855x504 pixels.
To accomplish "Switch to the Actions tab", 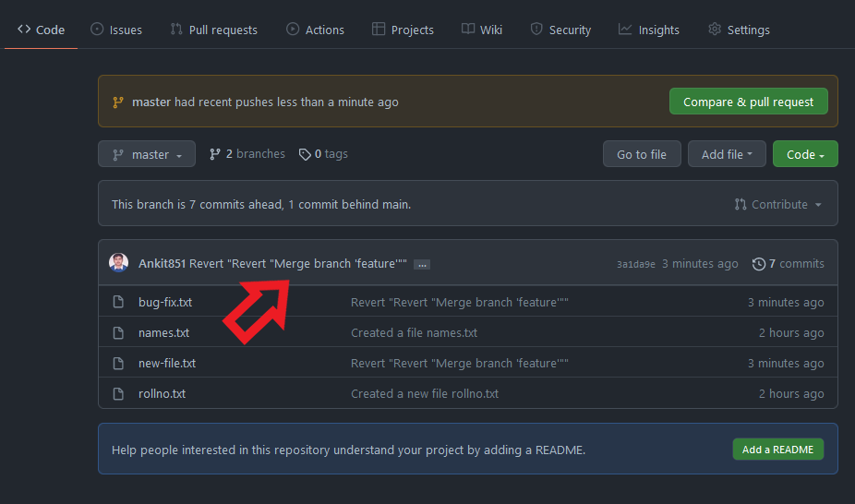I will tap(315, 30).
